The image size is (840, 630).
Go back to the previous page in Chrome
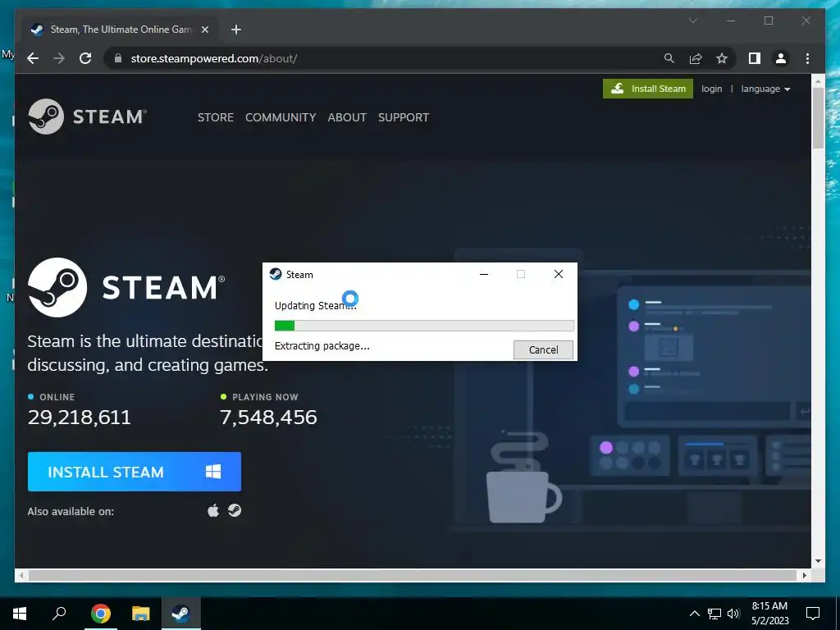(33, 58)
